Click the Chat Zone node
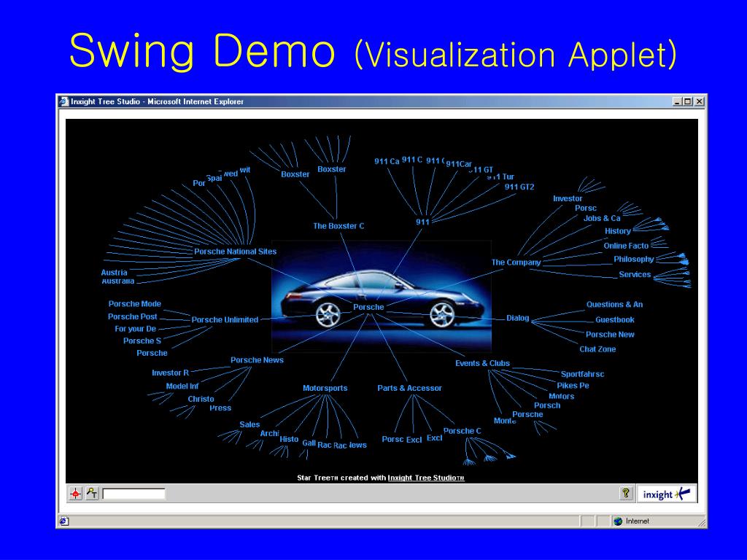Image resolution: width=747 pixels, height=560 pixels. click(597, 349)
